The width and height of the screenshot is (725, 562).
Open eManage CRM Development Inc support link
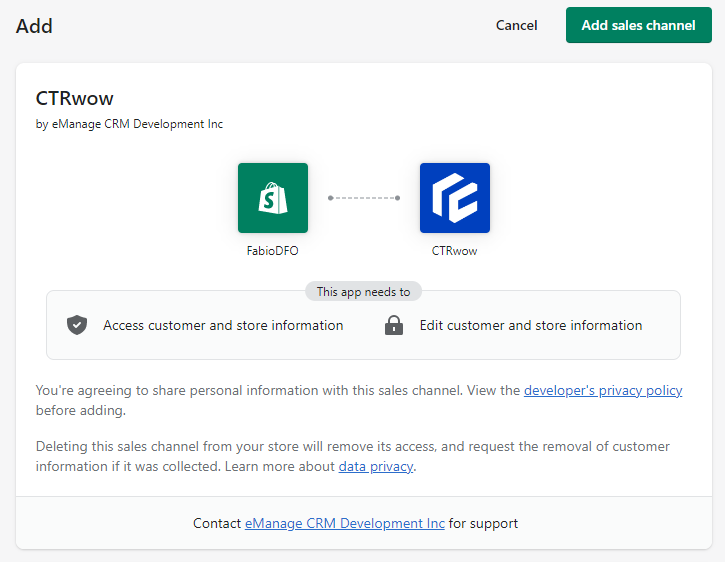coord(344,523)
